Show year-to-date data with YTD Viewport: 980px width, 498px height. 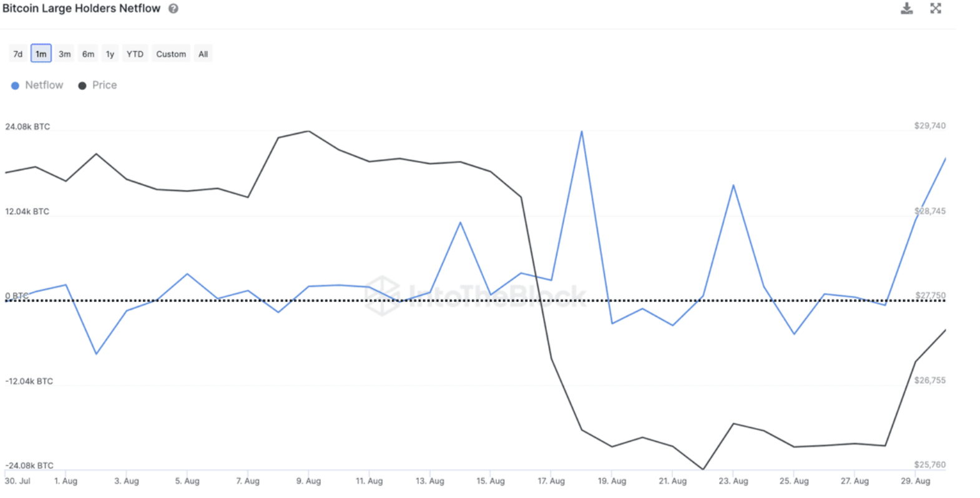tap(135, 54)
